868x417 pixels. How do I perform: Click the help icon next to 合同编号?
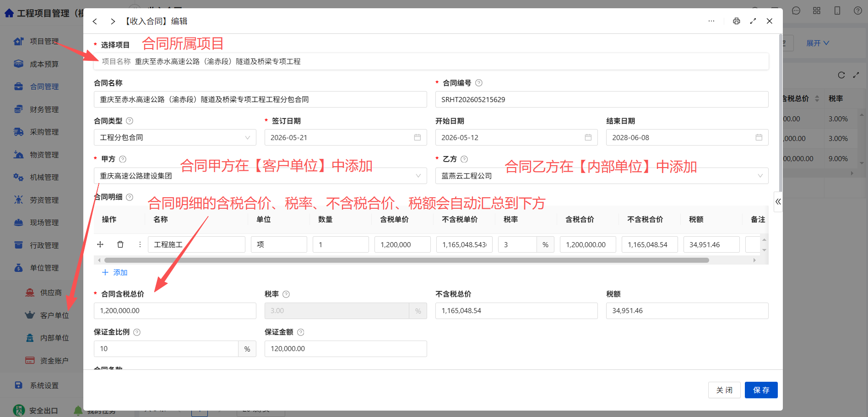pos(479,83)
